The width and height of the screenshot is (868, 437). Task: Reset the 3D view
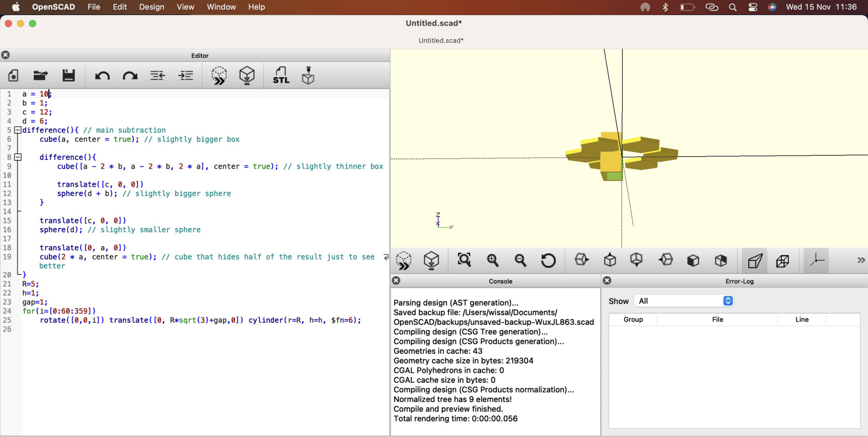click(549, 260)
